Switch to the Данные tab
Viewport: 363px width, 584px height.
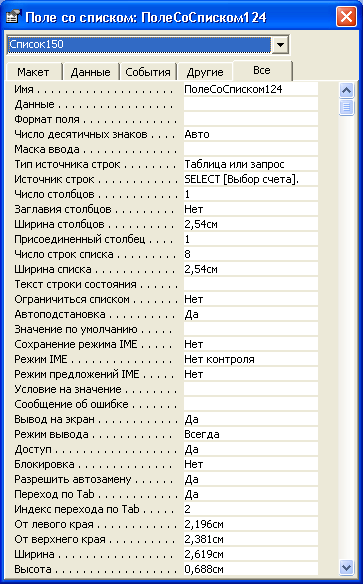(91, 72)
